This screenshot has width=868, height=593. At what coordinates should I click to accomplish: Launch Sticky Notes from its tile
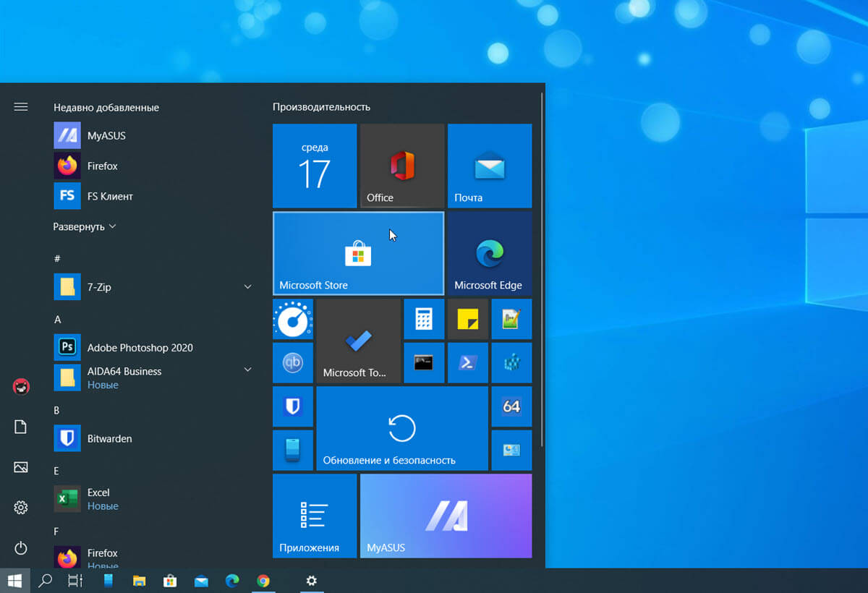(x=467, y=319)
